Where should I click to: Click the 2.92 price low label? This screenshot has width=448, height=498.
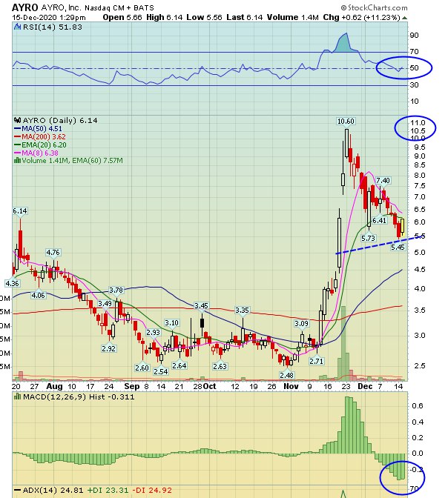click(108, 348)
